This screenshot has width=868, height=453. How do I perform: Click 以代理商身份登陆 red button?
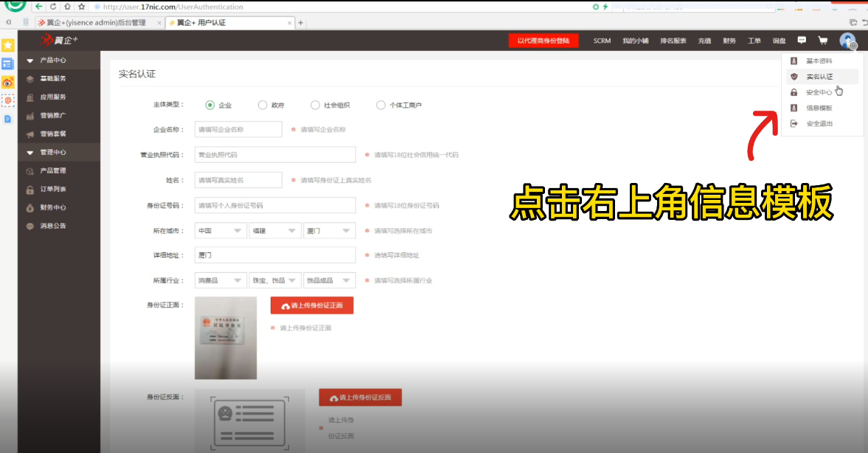coord(543,41)
